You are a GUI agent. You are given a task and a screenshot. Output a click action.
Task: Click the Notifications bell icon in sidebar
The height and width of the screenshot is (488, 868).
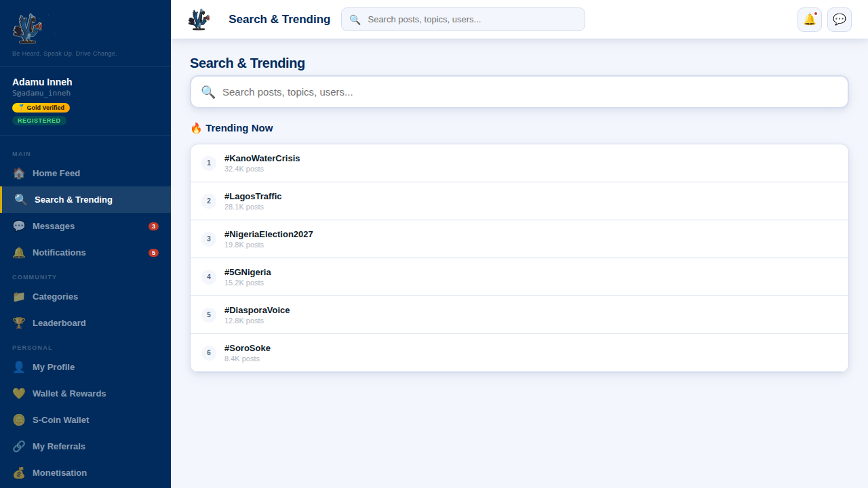(x=19, y=253)
